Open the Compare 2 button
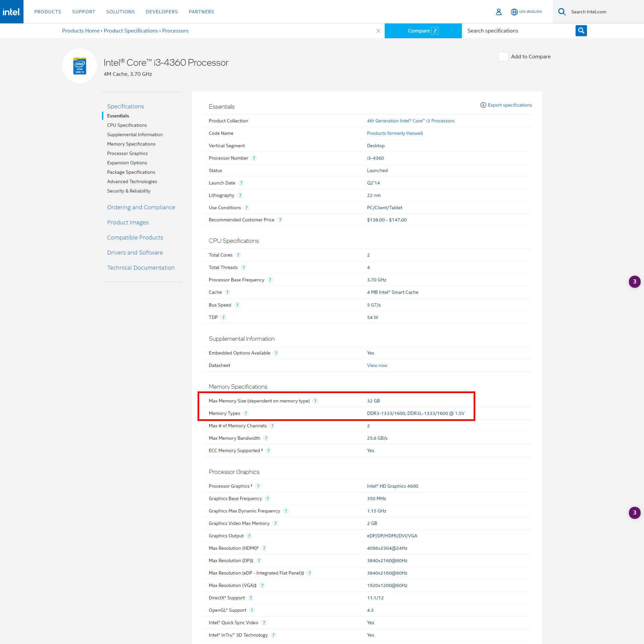Image resolution: width=644 pixels, height=644 pixels. tap(423, 31)
